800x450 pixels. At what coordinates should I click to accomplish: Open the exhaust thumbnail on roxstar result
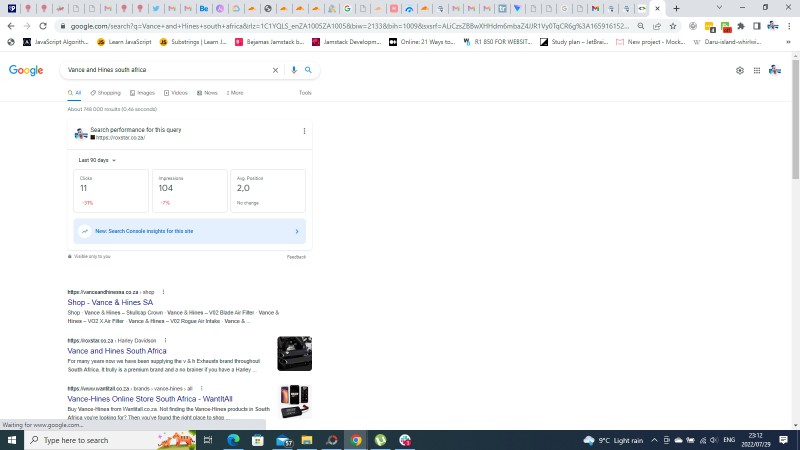point(294,354)
